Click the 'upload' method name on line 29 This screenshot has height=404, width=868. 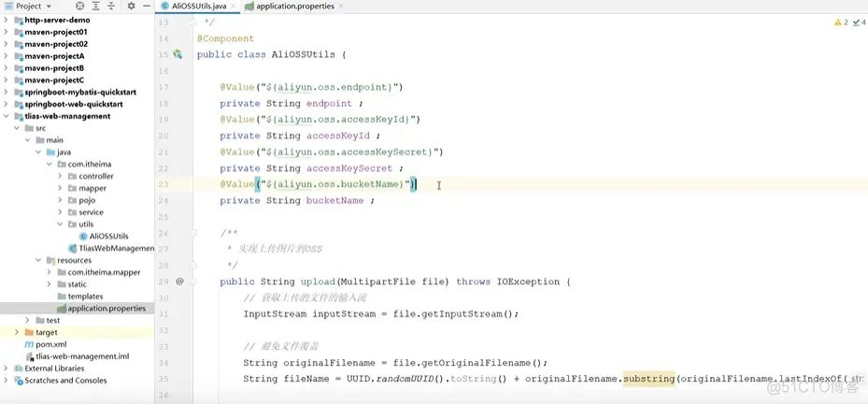pos(318,281)
